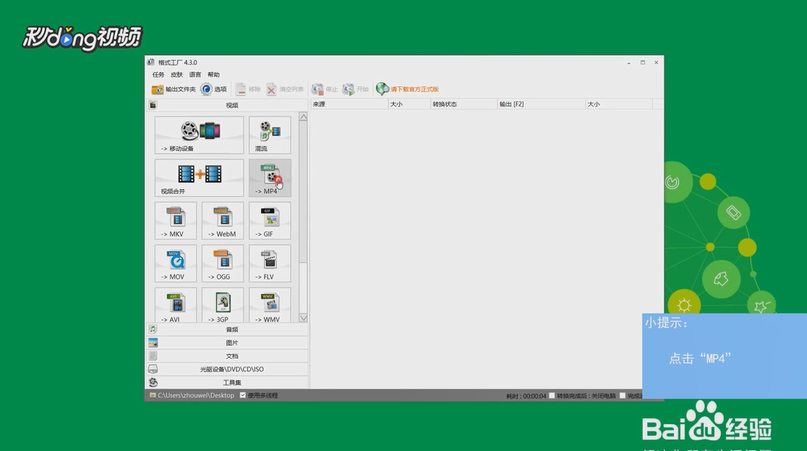Click the 大小 header right of 输出 [F2]
The image size is (807, 451).
click(619, 104)
